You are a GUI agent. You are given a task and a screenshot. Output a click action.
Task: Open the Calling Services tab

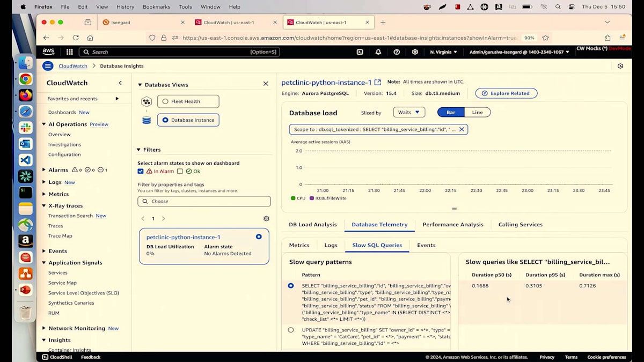[x=521, y=225]
